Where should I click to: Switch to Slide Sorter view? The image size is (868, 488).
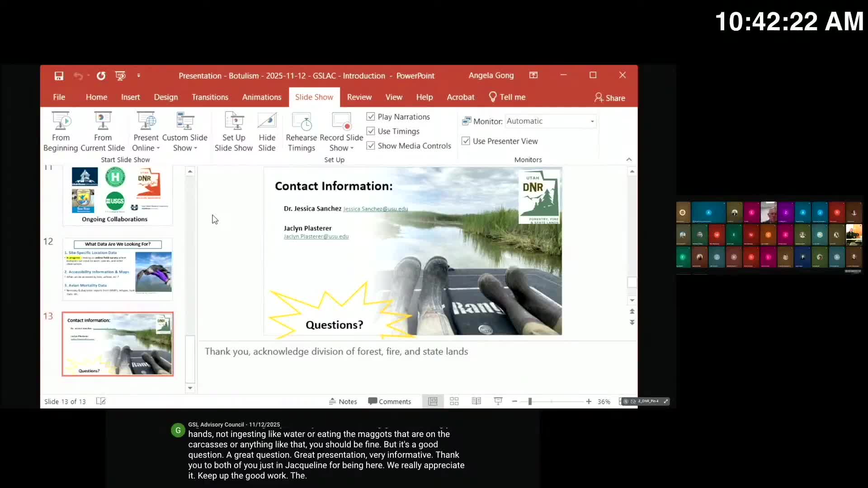click(454, 401)
